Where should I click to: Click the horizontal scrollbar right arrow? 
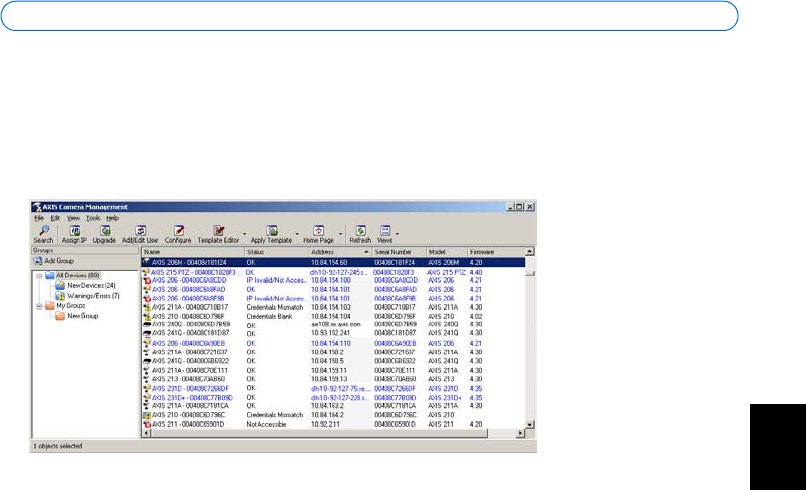[x=520, y=433]
